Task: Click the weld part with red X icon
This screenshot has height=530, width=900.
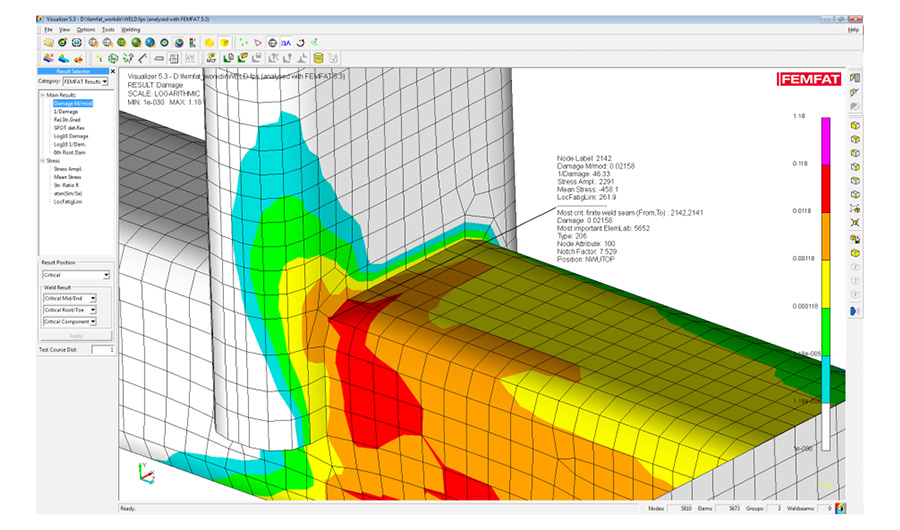Action: pyautogui.click(x=48, y=58)
